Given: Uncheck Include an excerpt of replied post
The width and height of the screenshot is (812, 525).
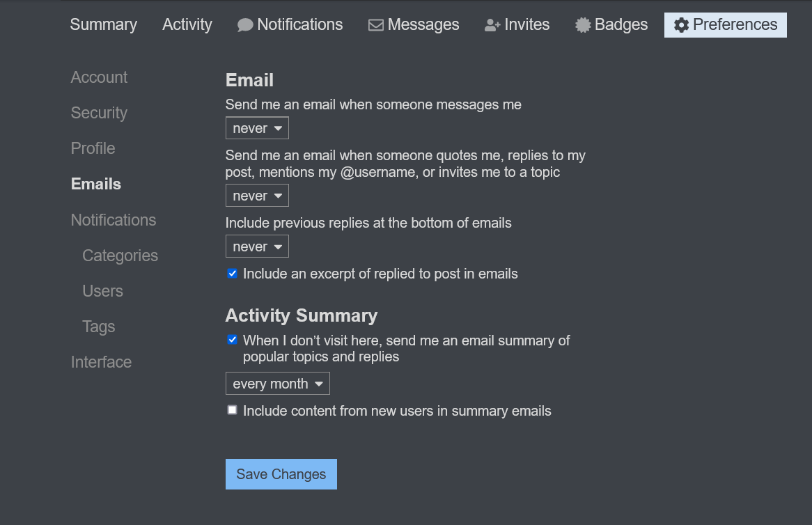Looking at the screenshot, I should 233,274.
